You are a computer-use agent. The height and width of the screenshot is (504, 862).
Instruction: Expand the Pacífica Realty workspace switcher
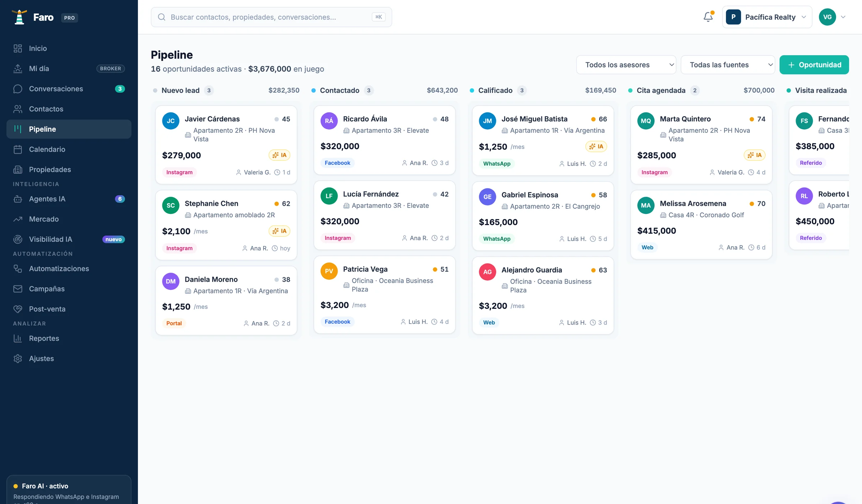(x=767, y=17)
